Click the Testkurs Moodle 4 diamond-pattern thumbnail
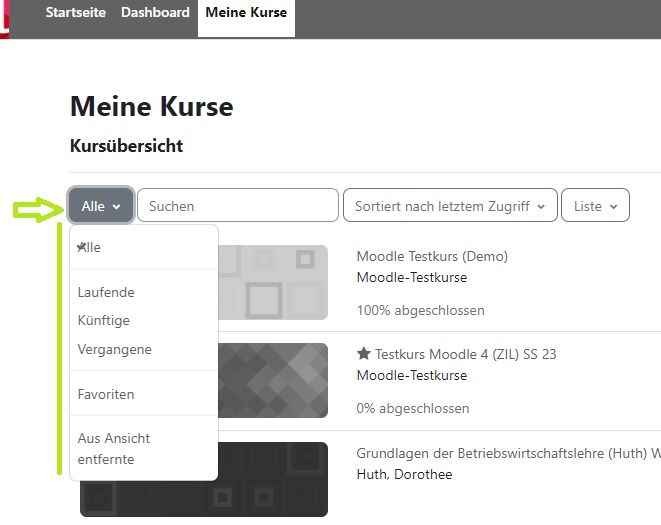Screen dimensions: 661x525 [x=273, y=380]
